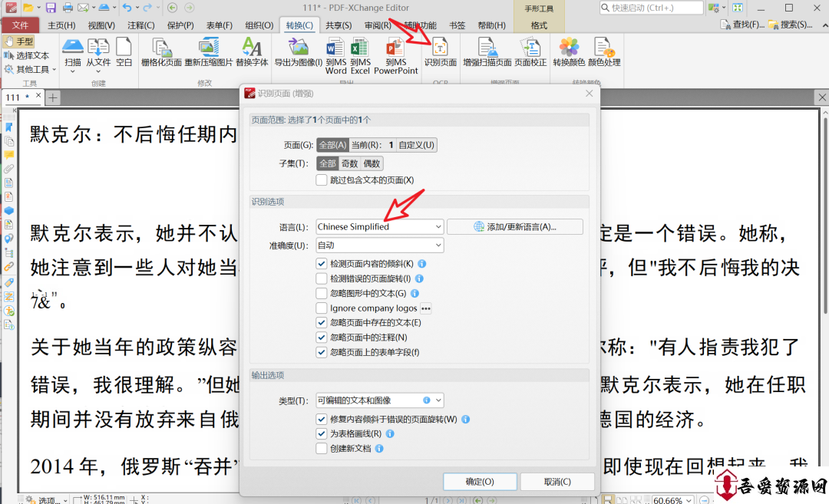The image size is (829, 504).
Task: Open the 语言 Chinese Simplified dropdown
Action: [379, 227]
